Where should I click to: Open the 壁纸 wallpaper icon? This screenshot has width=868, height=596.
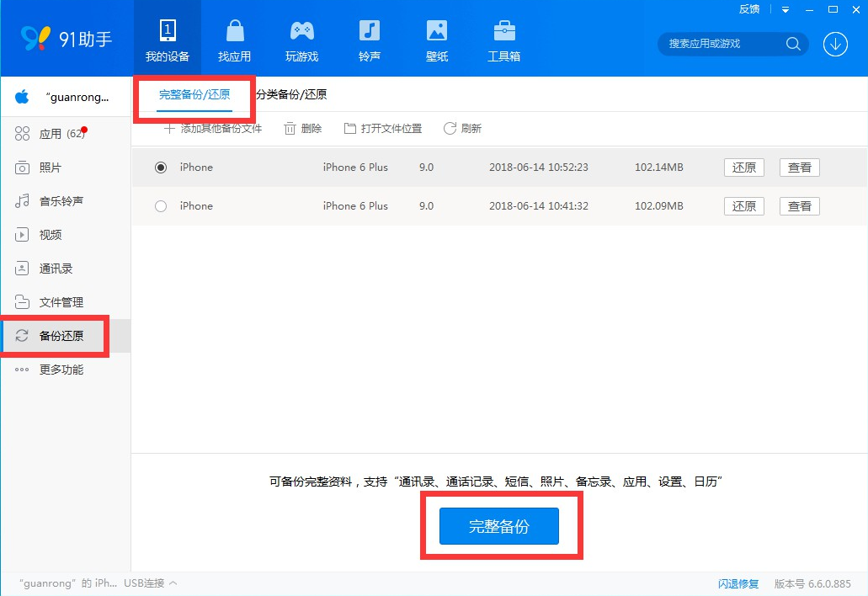point(436,32)
